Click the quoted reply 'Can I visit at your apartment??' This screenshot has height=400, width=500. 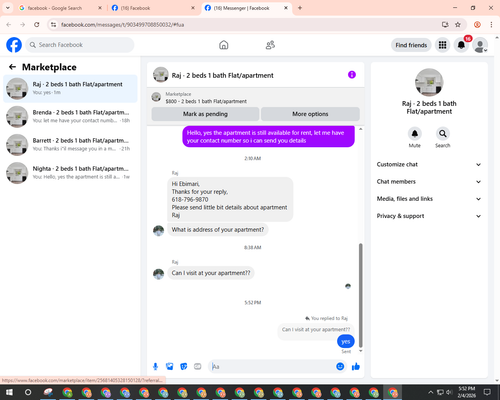tap(316, 329)
